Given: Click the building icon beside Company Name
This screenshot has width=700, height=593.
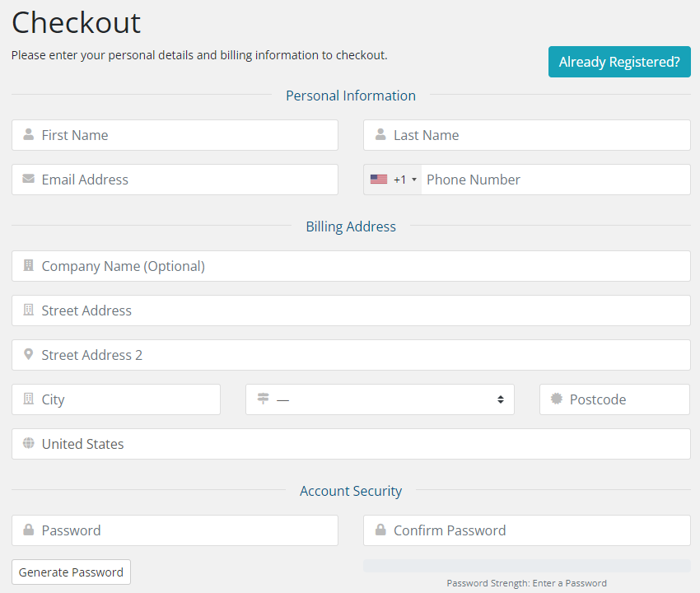Looking at the screenshot, I should coord(29,266).
